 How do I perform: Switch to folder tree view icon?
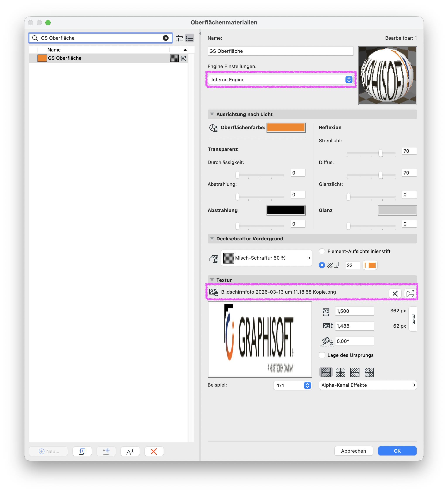coord(179,38)
